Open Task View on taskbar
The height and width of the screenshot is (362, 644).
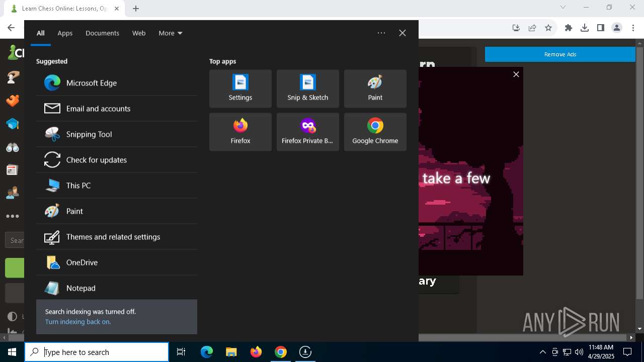[181, 352]
